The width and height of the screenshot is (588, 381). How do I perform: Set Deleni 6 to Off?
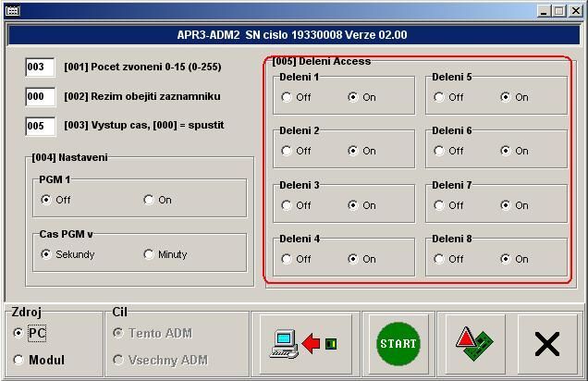click(439, 151)
